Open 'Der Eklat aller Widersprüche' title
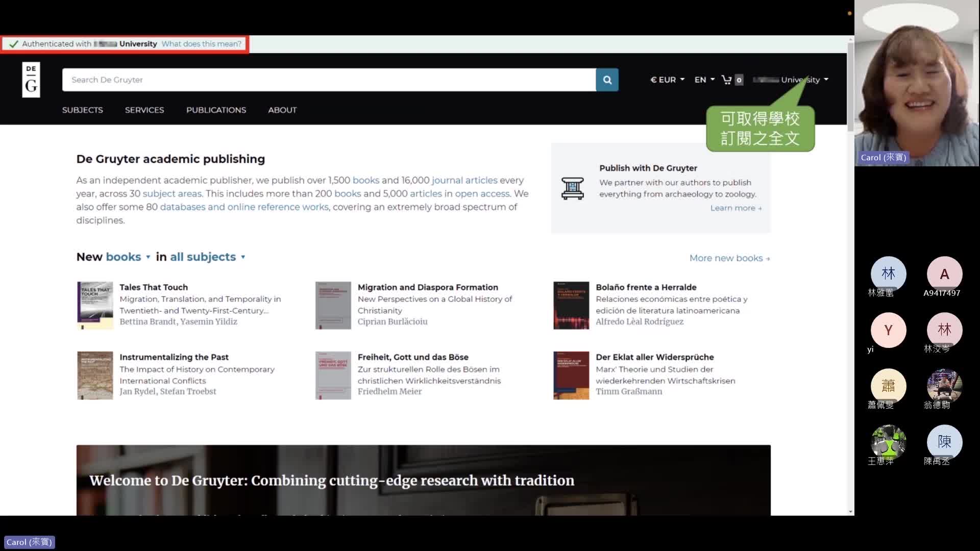The width and height of the screenshot is (980, 551). point(655,357)
